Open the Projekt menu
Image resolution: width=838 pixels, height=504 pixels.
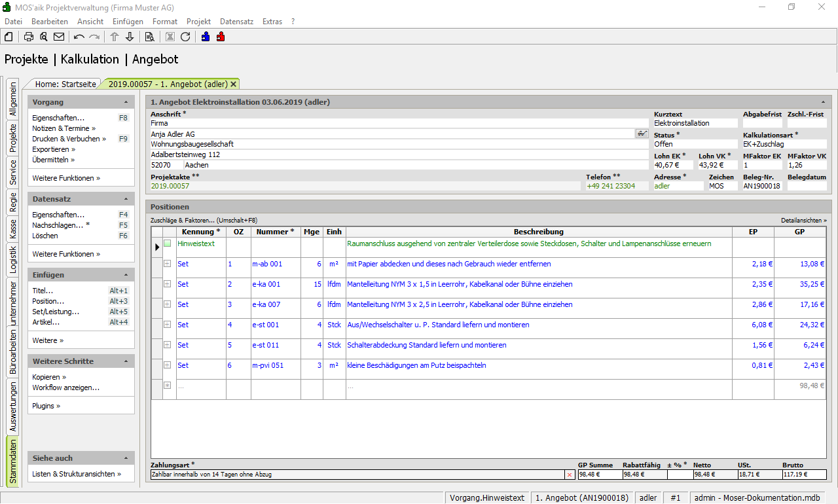pyautogui.click(x=198, y=22)
